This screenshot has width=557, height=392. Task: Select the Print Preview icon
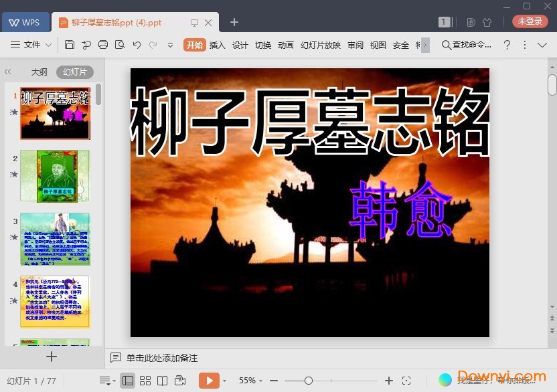click(119, 45)
